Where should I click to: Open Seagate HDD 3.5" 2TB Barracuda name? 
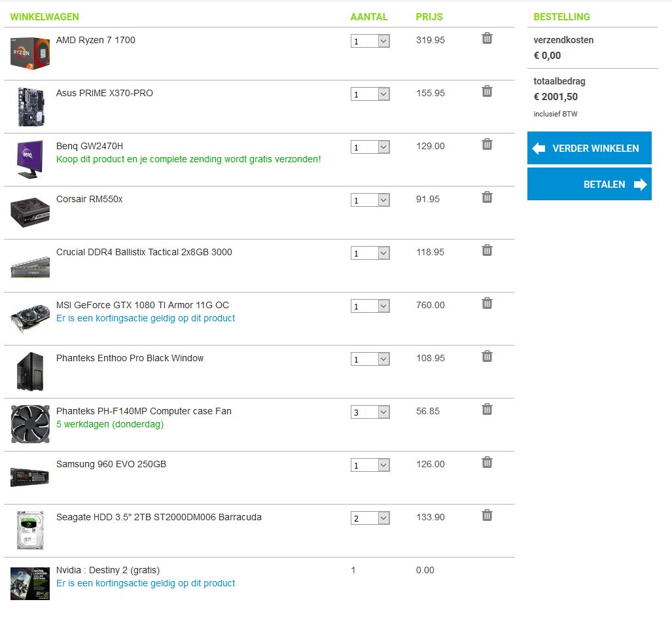159,517
